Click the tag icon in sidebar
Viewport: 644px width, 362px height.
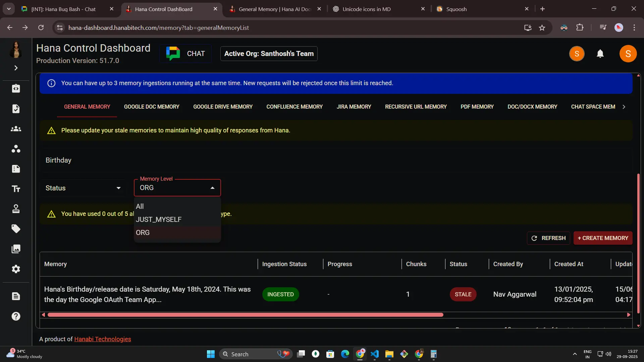16,229
